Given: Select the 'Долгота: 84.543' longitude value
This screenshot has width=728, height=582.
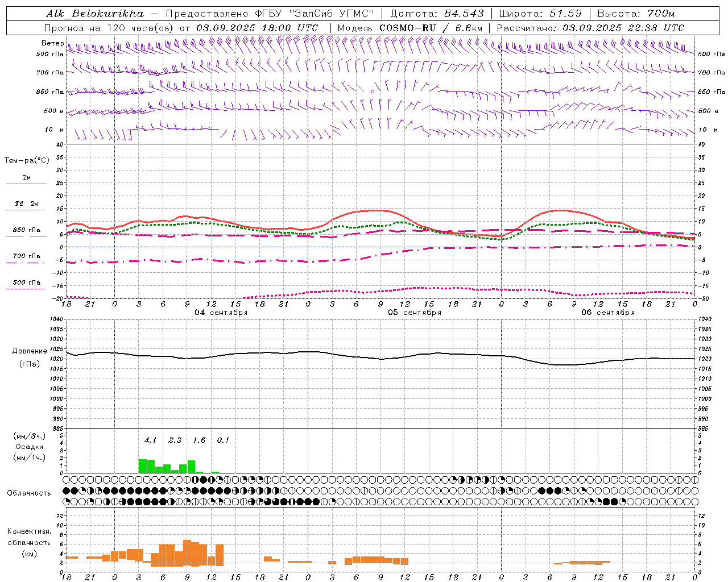Looking at the screenshot, I should (x=437, y=14).
